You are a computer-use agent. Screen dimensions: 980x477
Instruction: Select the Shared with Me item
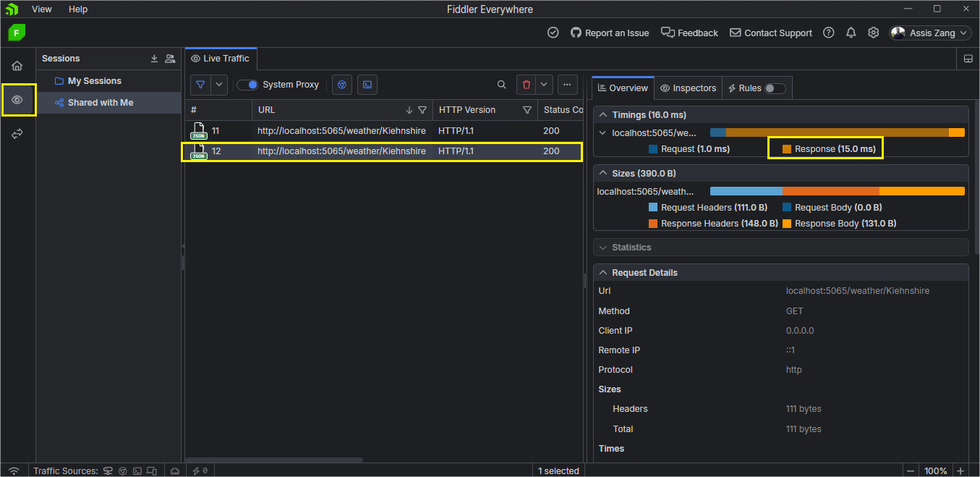108,103
